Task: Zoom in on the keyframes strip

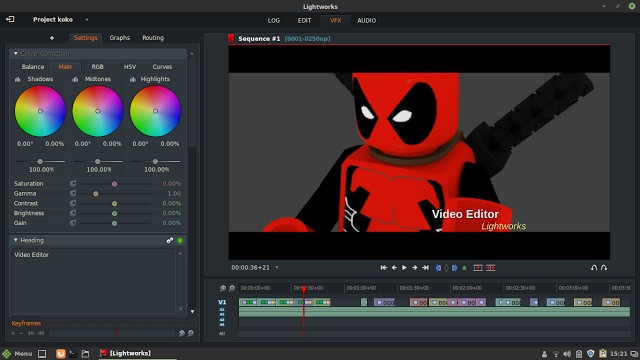Action: point(182,333)
